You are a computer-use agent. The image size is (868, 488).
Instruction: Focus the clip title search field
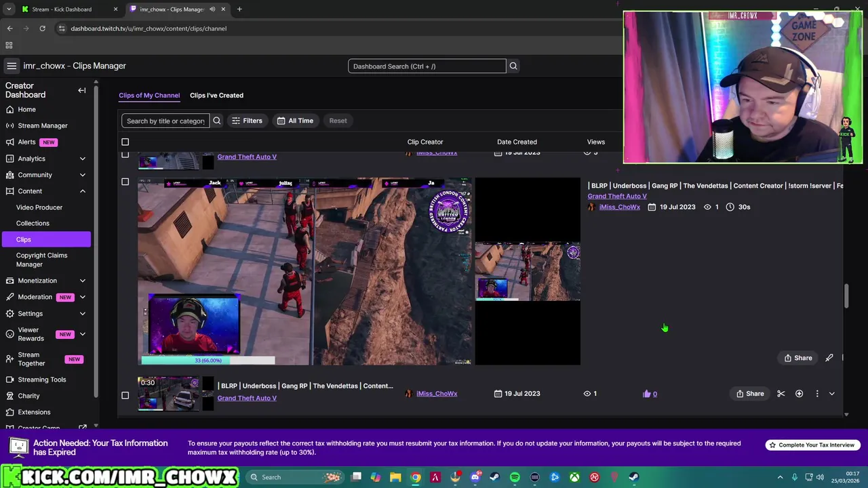click(165, 121)
